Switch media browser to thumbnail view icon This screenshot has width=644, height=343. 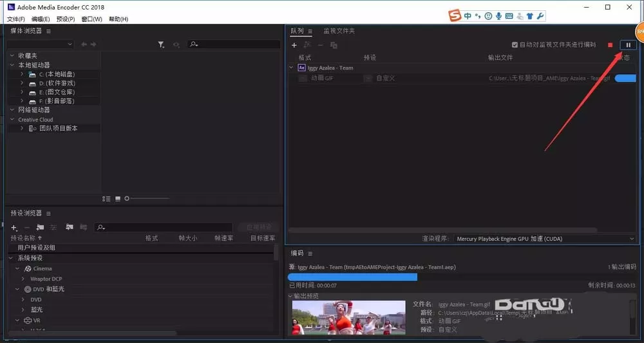(118, 199)
